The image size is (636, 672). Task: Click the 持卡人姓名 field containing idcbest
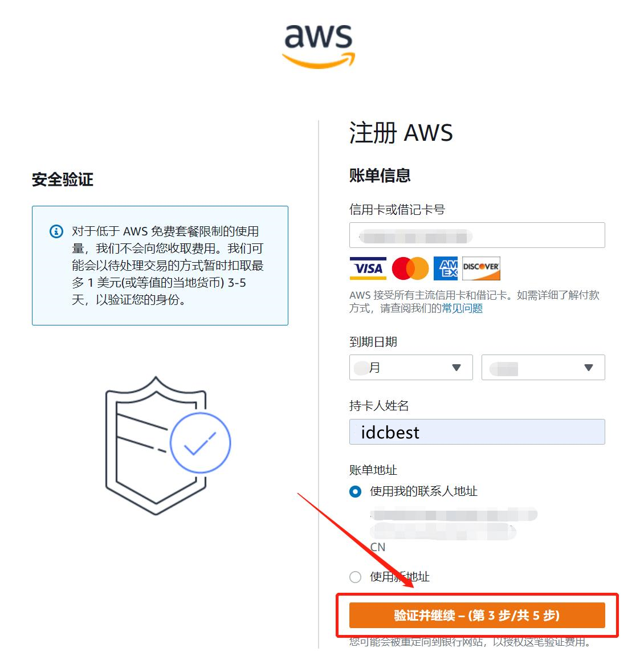(x=477, y=431)
